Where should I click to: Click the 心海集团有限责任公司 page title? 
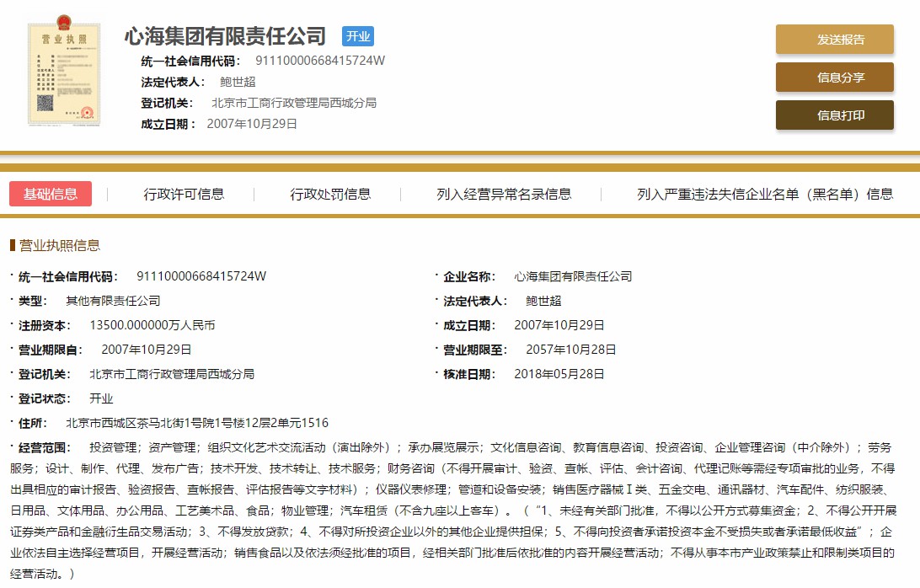point(225,36)
